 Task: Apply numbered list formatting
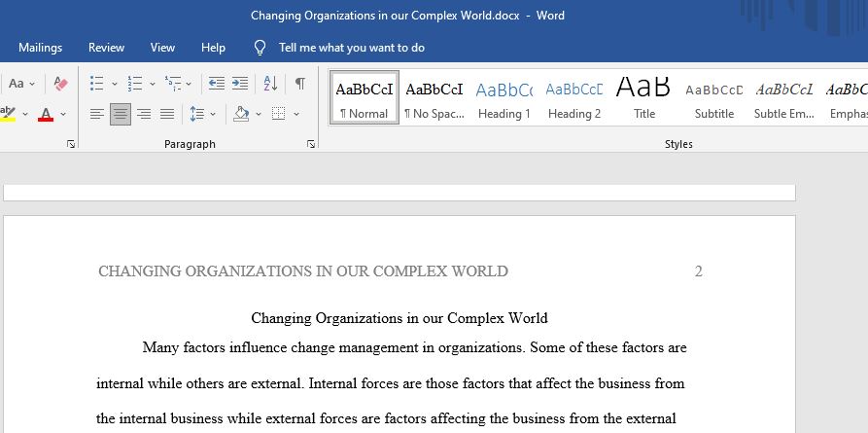pos(135,84)
